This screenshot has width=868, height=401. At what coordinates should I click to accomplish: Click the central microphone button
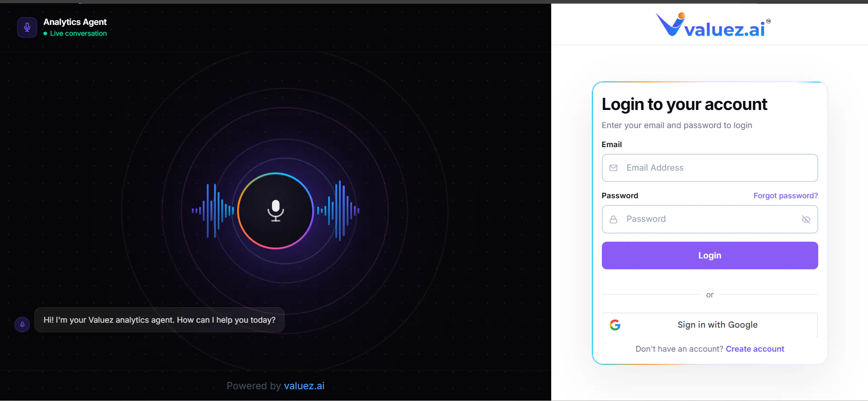point(276,211)
